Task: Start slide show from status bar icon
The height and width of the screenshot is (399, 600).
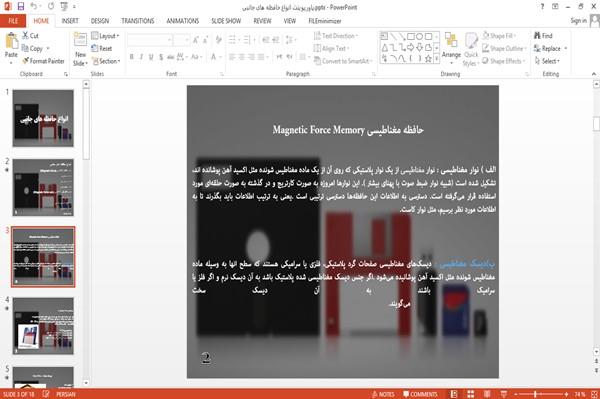Action: [x=504, y=394]
